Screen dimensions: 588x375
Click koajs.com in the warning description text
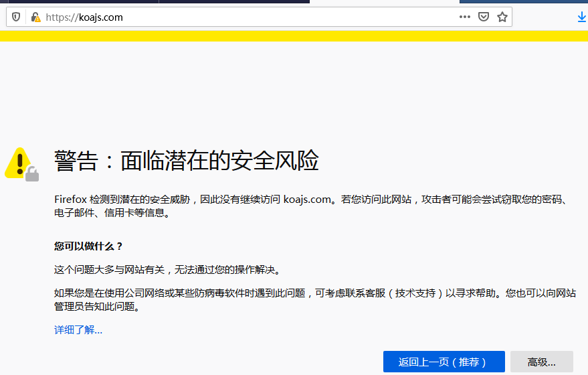tap(307, 199)
